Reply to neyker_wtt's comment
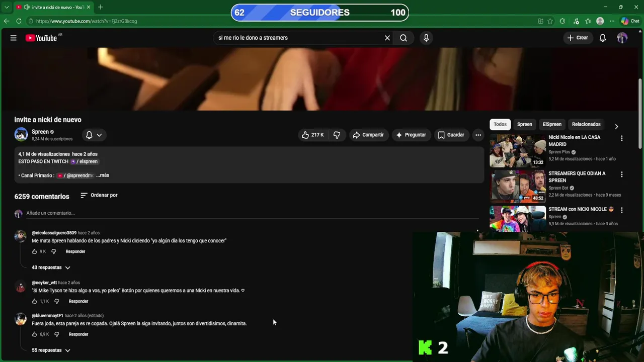Viewport: 644px width, 362px height. pos(78,301)
